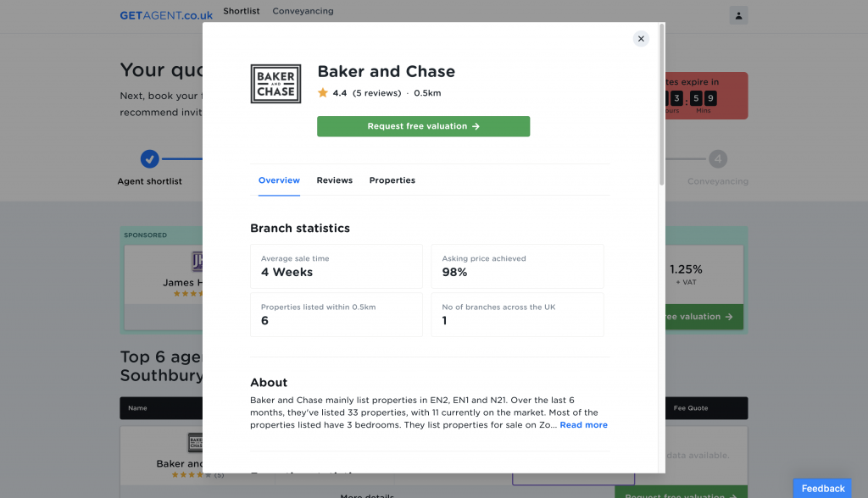The image size is (868, 498).
Task: Click the popup's vertical scrollbar
Action: pos(661,102)
